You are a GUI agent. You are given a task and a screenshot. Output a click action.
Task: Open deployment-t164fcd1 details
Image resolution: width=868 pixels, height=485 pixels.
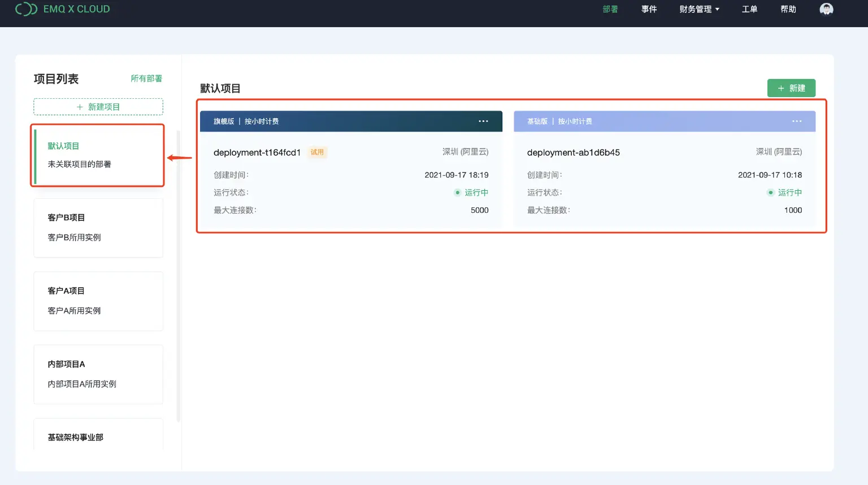click(257, 152)
